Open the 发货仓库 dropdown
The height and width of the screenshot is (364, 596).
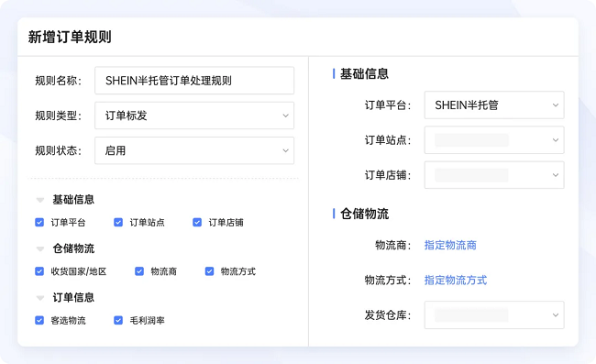point(494,315)
